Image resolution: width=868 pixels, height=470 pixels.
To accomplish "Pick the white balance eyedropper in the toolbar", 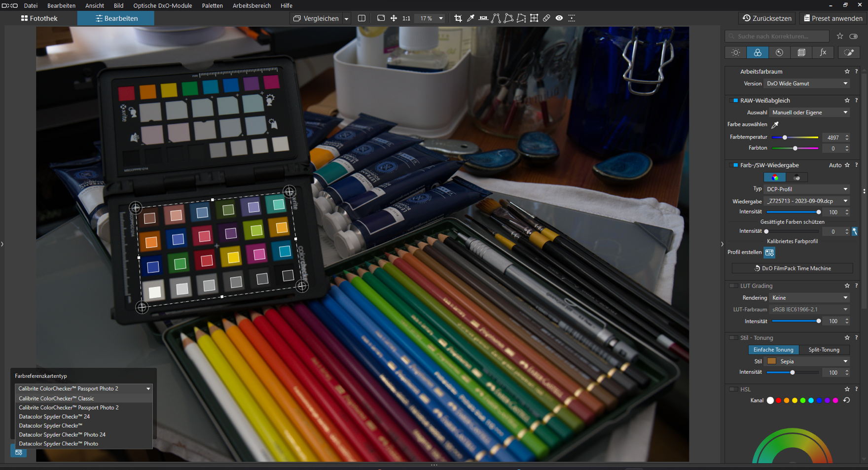I will (x=470, y=18).
